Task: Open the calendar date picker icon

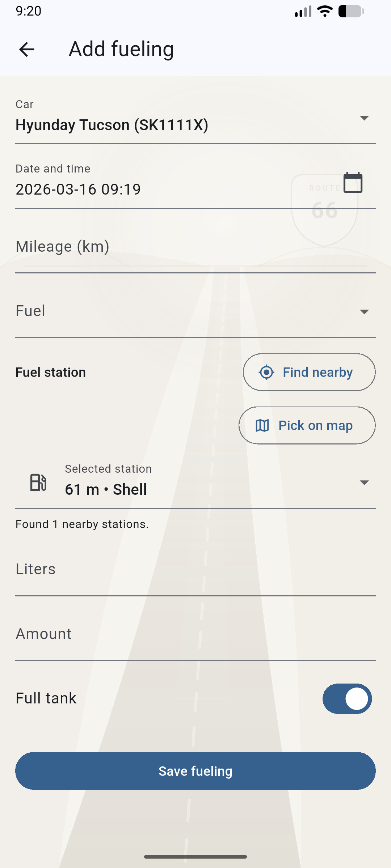Action: click(x=353, y=183)
